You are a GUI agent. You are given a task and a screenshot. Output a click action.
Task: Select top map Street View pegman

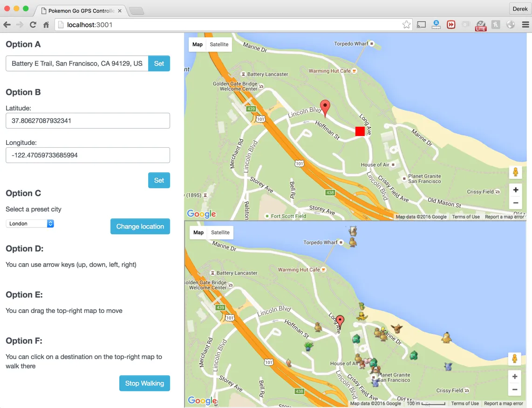coord(515,172)
